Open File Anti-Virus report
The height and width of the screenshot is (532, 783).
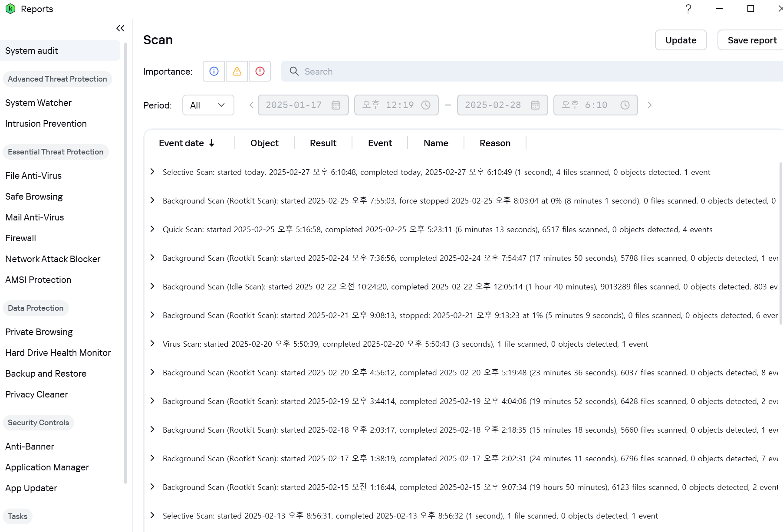coord(33,176)
